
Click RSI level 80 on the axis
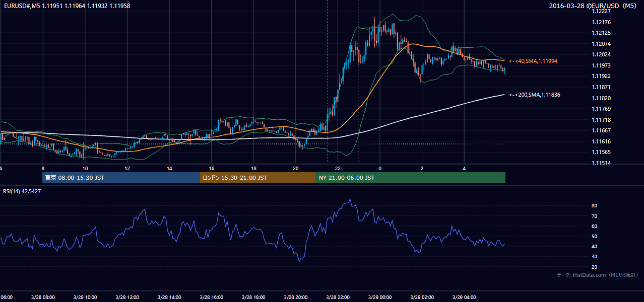[x=594, y=206]
